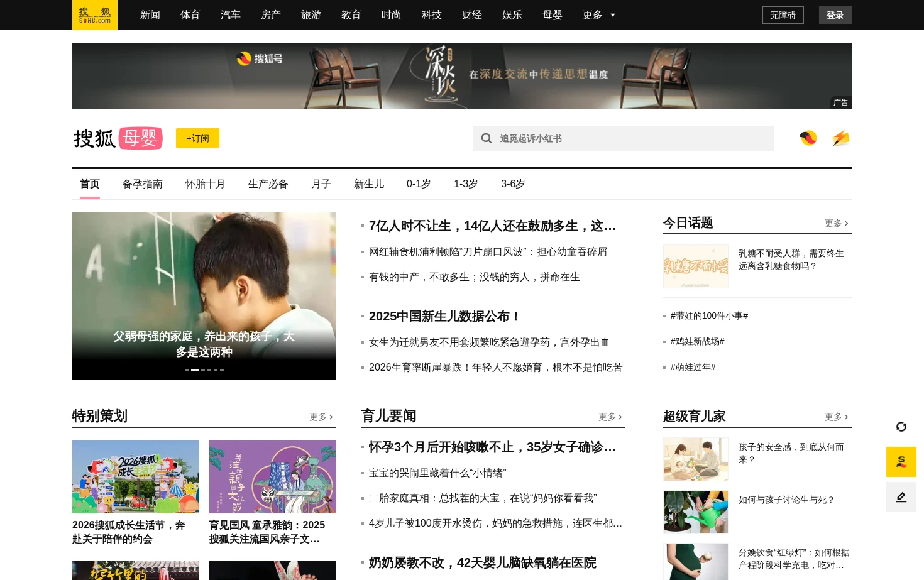Open hashtag #萌娃过年#
Screen dimensions: 924x580
pos(693,367)
